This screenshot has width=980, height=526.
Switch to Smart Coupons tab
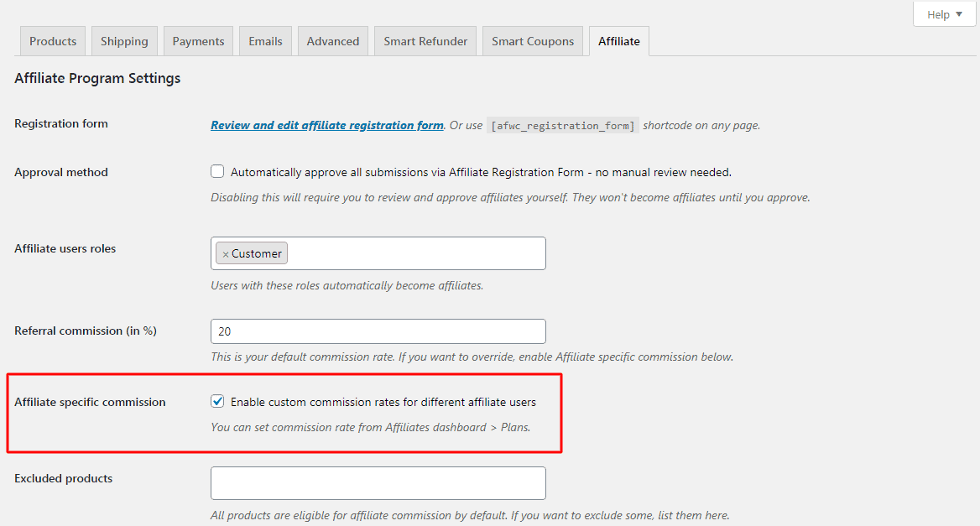click(x=533, y=41)
